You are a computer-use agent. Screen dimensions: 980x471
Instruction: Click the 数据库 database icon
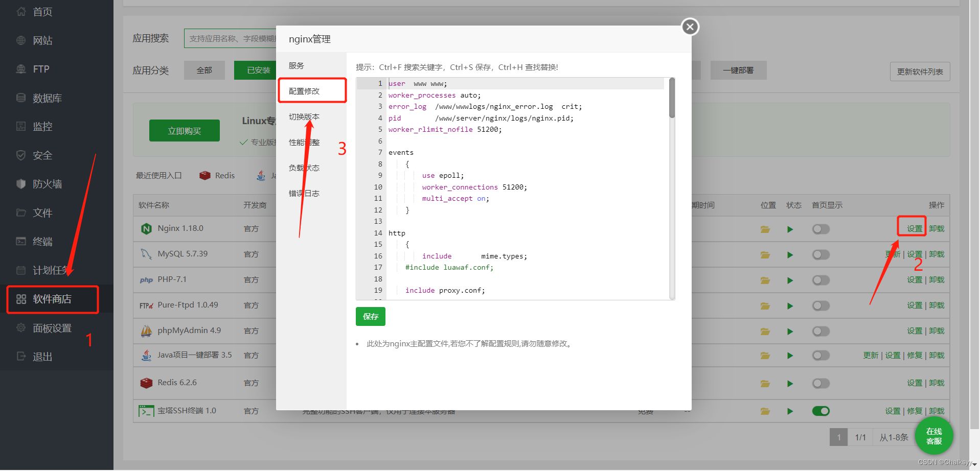21,98
